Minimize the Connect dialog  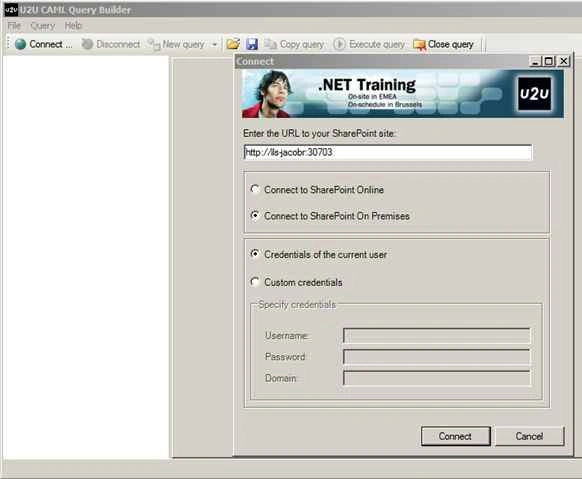(x=535, y=61)
